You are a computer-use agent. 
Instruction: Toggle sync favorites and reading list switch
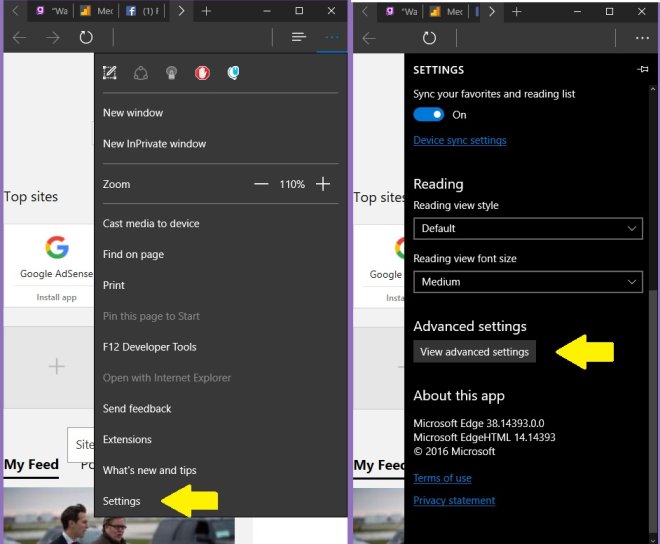coord(428,115)
